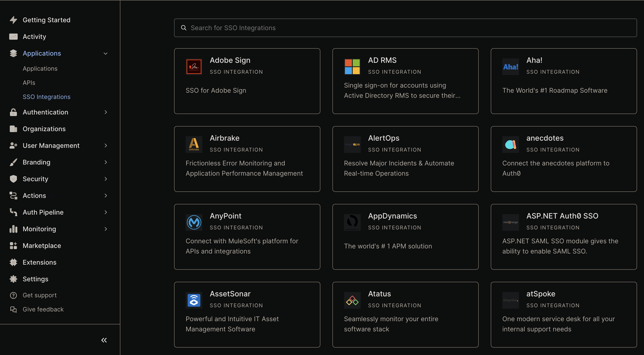
Task: Expand the User Management chevron
Action: click(106, 145)
